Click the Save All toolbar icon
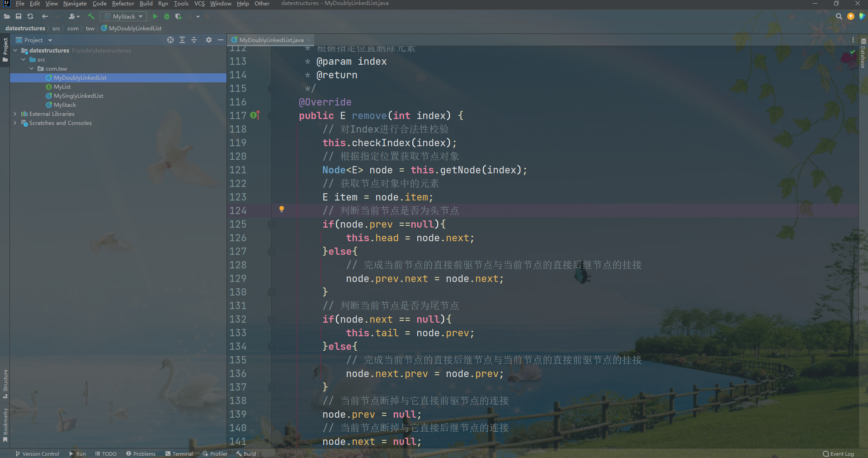Image resolution: width=868 pixels, height=458 pixels. tap(19, 16)
